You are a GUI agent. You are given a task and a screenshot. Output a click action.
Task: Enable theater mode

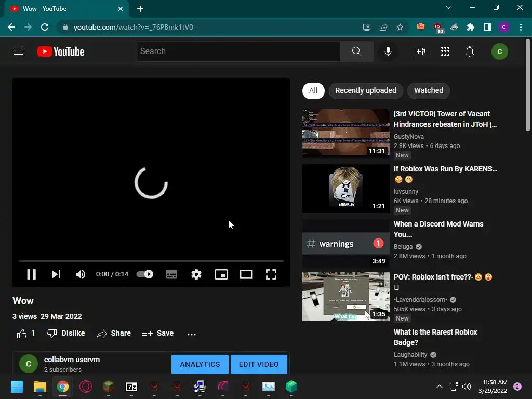pyautogui.click(x=246, y=274)
